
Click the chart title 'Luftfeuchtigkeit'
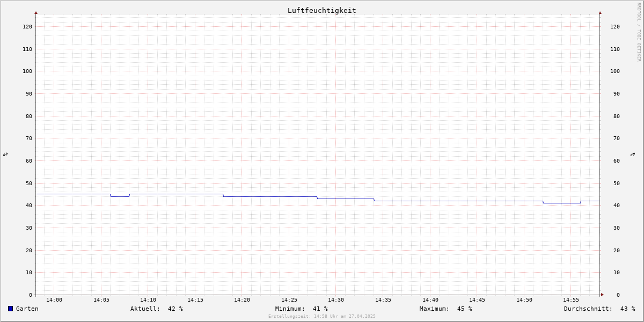[322, 10]
